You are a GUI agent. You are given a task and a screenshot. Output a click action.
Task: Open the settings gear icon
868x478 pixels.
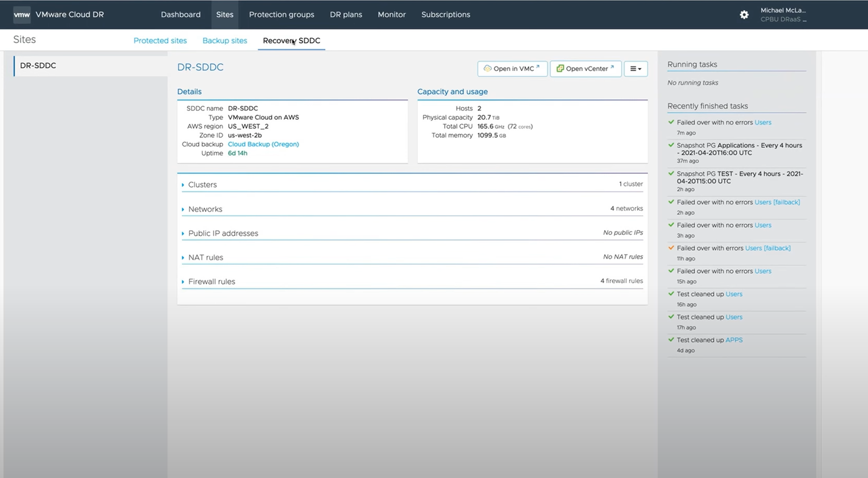coord(744,15)
